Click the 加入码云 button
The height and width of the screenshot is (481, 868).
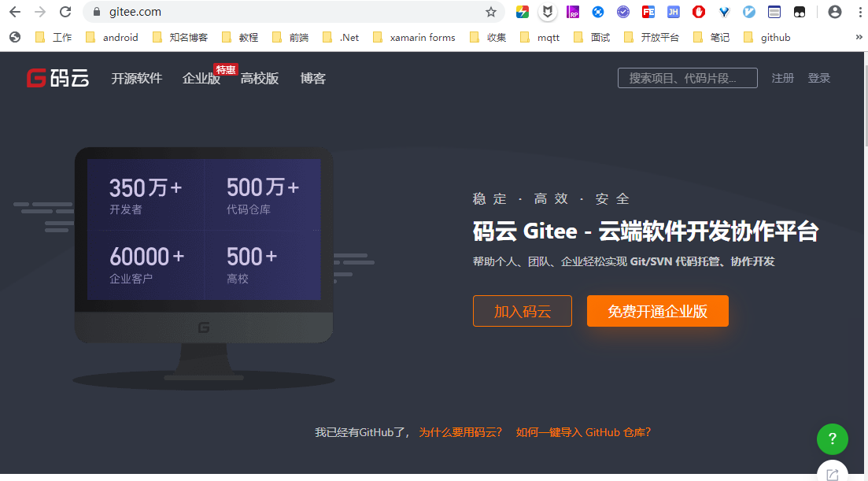coord(522,311)
